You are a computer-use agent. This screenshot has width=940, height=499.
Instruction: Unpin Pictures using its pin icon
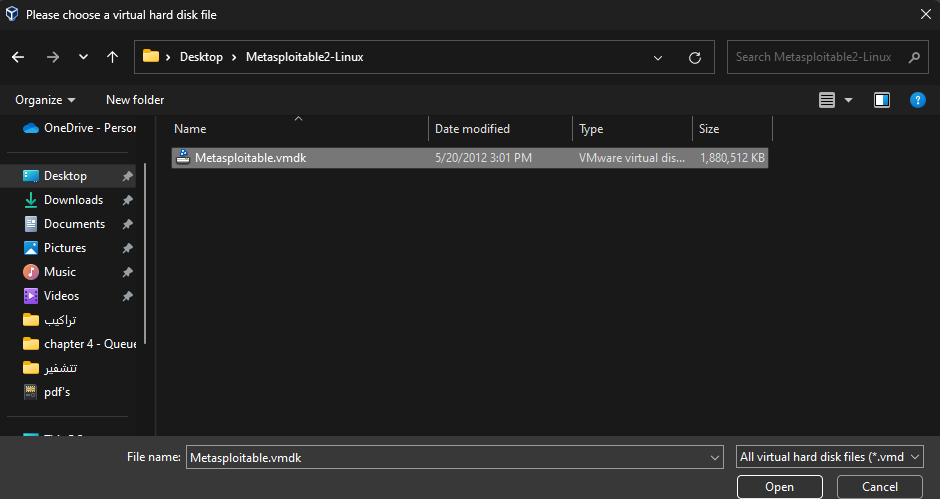(x=127, y=248)
